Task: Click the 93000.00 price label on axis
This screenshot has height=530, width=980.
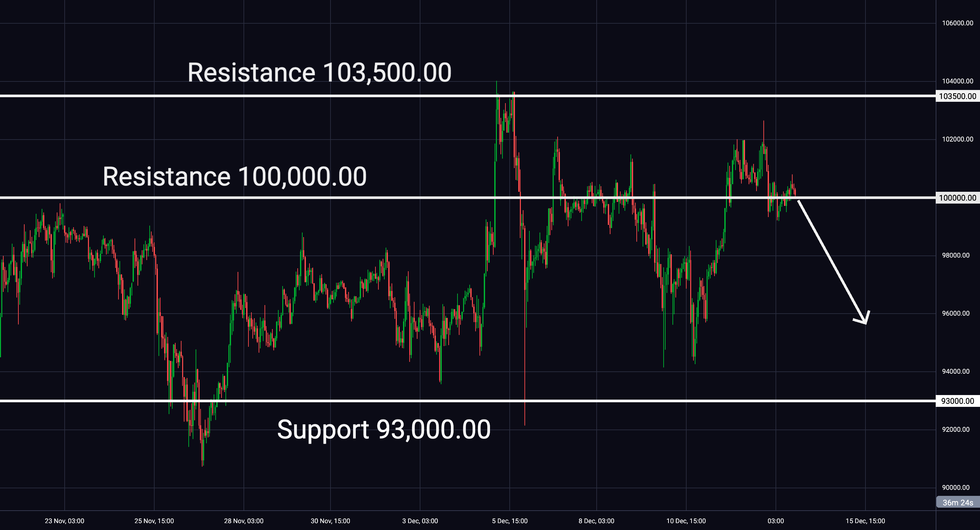Action: click(x=958, y=401)
